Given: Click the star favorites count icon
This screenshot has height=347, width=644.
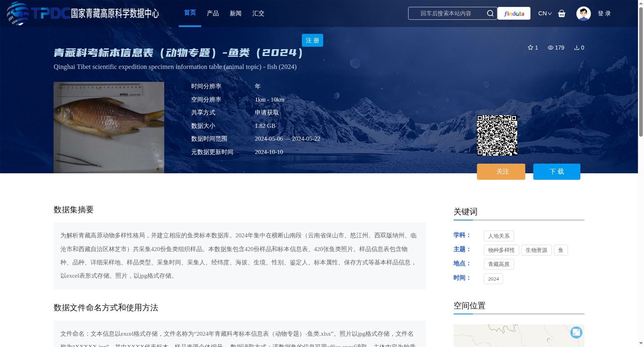Looking at the screenshot, I should pos(530,48).
